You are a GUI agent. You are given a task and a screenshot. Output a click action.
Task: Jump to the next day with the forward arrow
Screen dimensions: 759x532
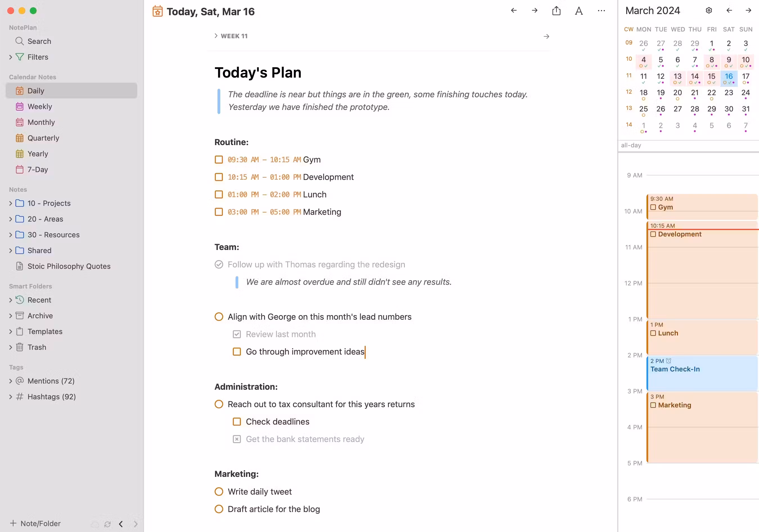(x=534, y=11)
